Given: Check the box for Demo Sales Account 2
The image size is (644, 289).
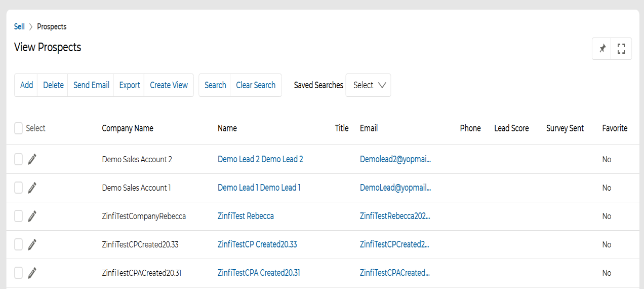Looking at the screenshot, I should tap(18, 159).
